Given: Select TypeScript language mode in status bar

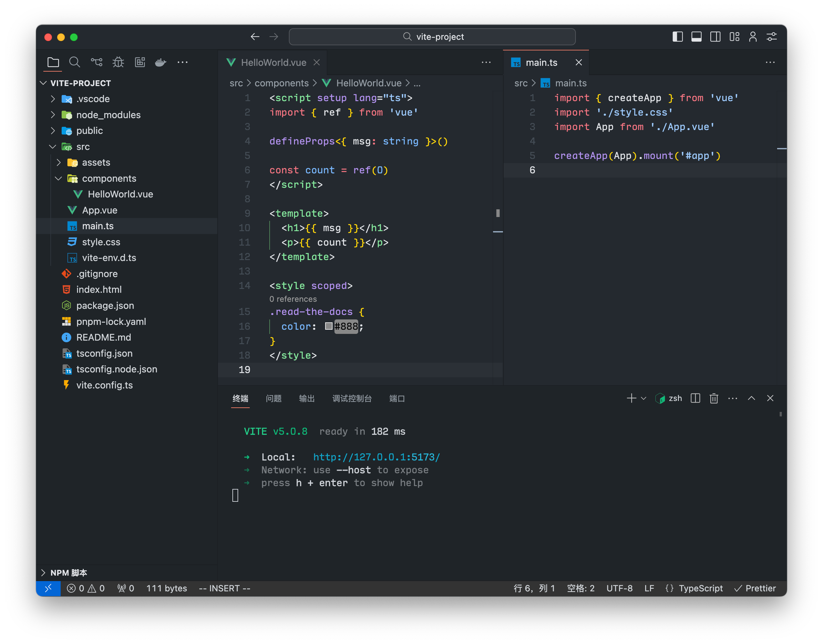Looking at the screenshot, I should pos(701,588).
